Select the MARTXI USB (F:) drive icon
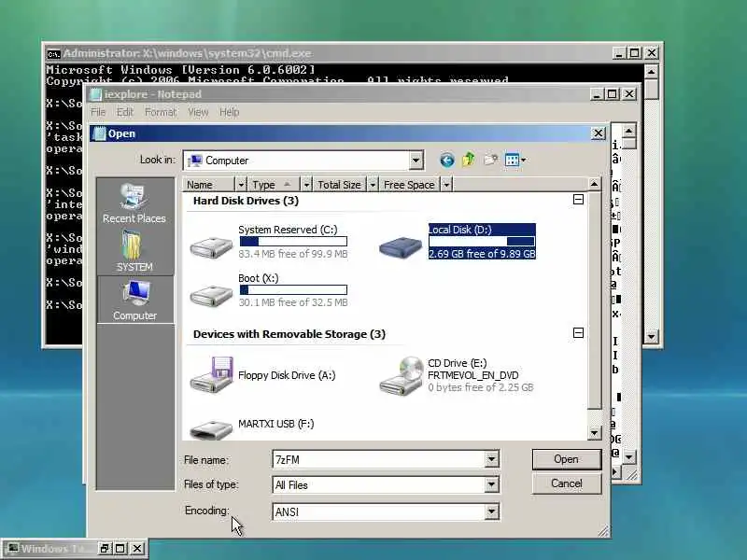 click(x=211, y=428)
